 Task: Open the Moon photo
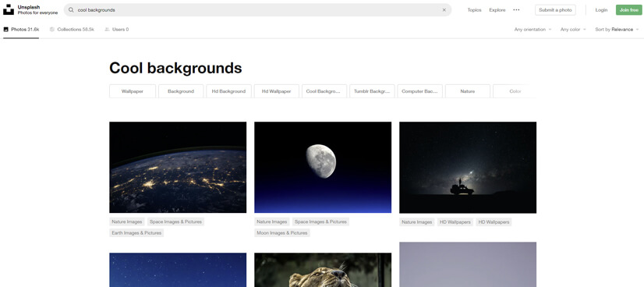(323, 167)
